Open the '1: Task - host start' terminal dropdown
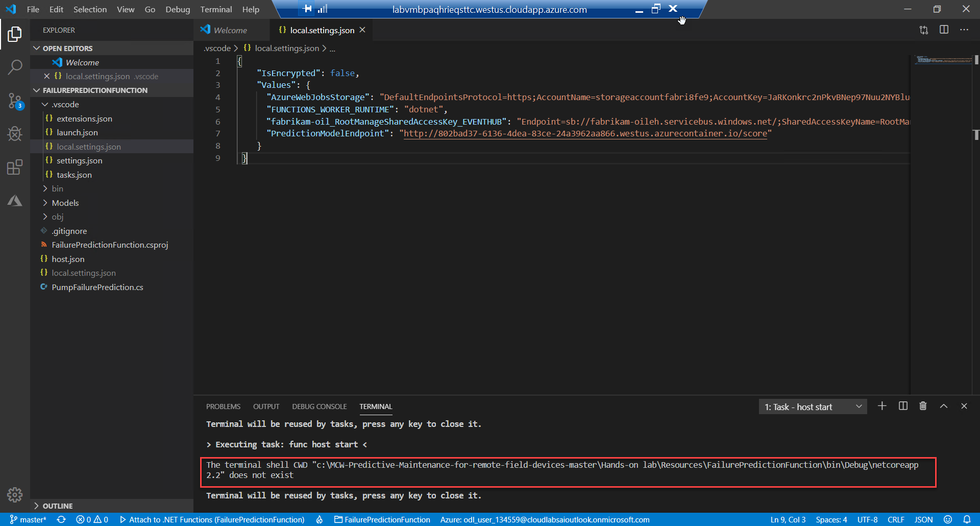Image resolution: width=980 pixels, height=526 pixels. 813,407
